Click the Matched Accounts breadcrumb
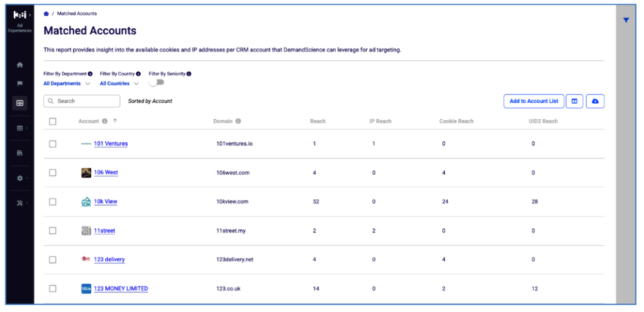This screenshot has height=312, width=644. click(77, 14)
